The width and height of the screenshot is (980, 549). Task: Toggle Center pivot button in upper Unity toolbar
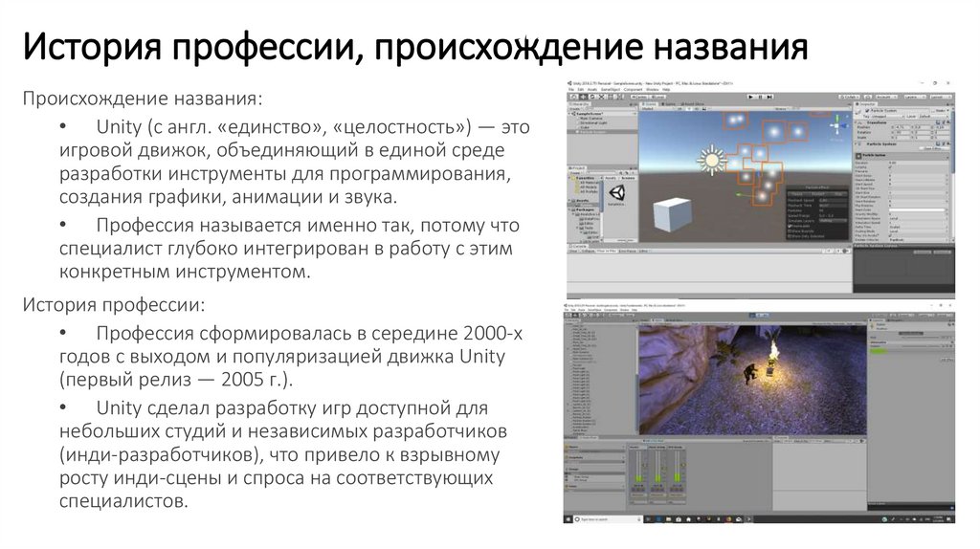pos(638,97)
